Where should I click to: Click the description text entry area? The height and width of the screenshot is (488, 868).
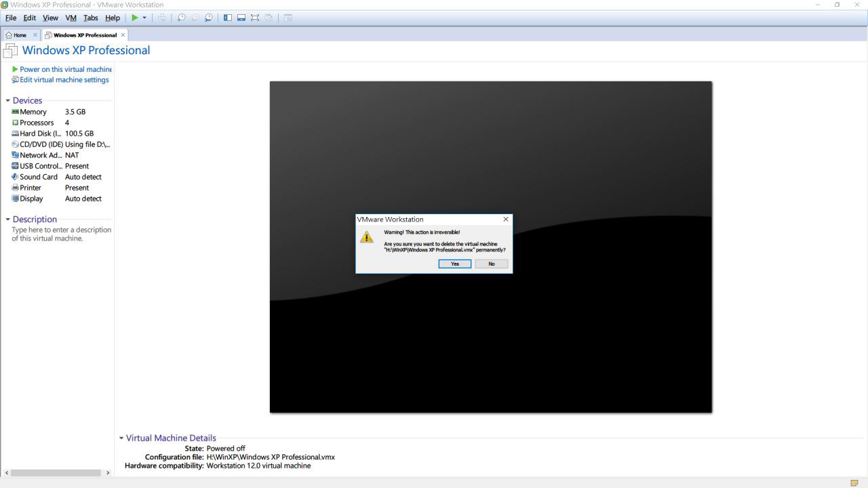tap(61, 234)
